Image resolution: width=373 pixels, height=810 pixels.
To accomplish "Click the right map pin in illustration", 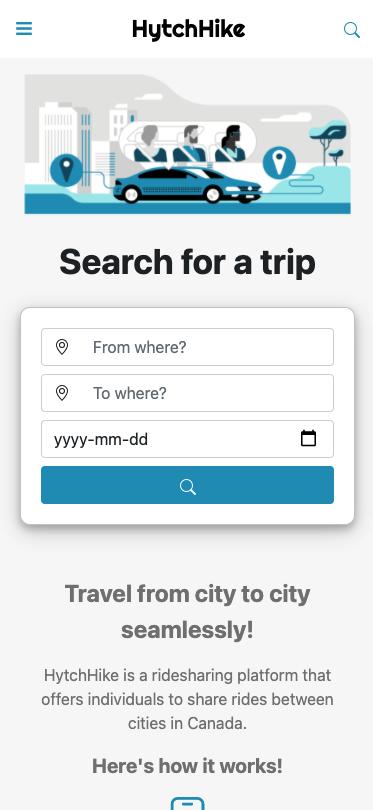I will click(x=279, y=163).
